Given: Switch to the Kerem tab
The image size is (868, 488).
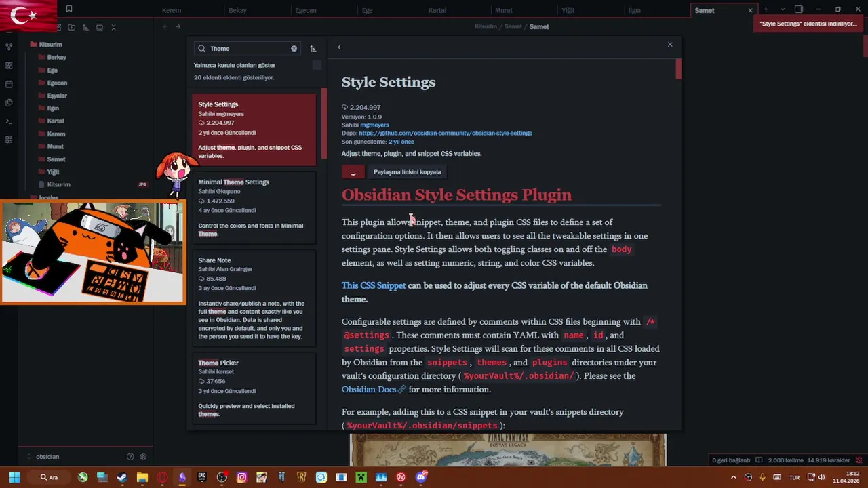Looking at the screenshot, I should click(x=172, y=10).
